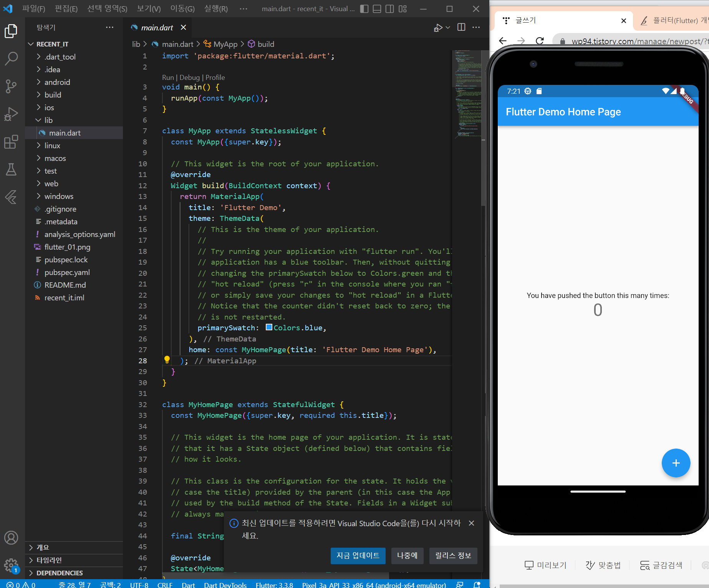Open the 보기(V) menu
Screen dimensions: 709x588
(x=149, y=9)
